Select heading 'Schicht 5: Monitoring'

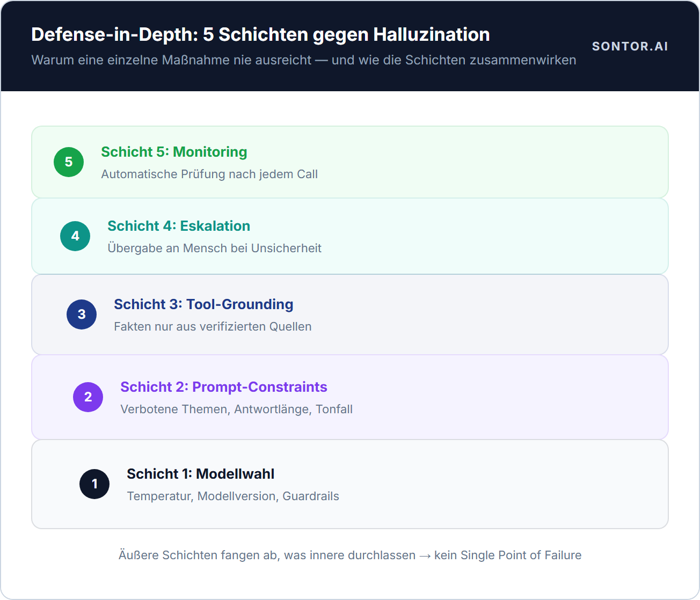pos(174,152)
